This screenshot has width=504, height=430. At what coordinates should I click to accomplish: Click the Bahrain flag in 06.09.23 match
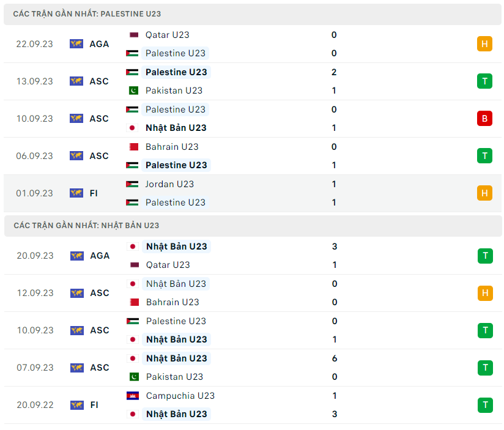[133, 147]
